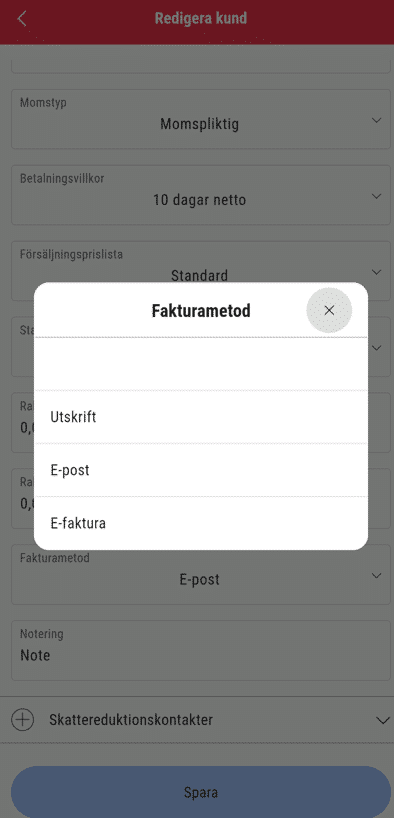Tap the back arrow in header
Screen dimensions: 394x818
tap(22, 19)
